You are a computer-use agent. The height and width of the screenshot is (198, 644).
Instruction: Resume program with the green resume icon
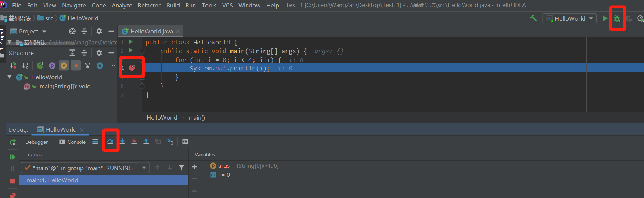coord(12,157)
